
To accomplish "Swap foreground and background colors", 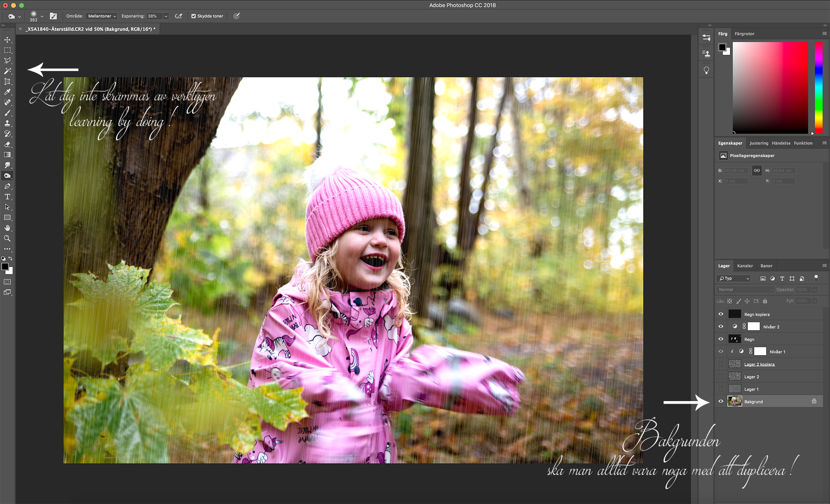I will 10,258.
